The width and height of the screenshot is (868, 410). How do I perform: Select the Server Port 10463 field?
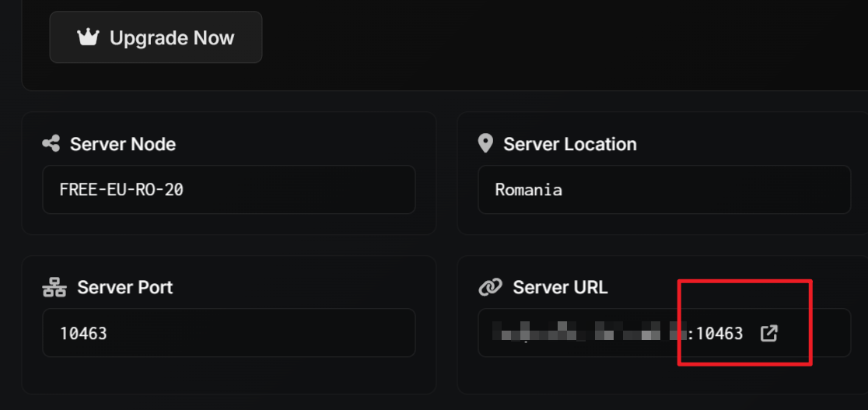[x=229, y=333]
